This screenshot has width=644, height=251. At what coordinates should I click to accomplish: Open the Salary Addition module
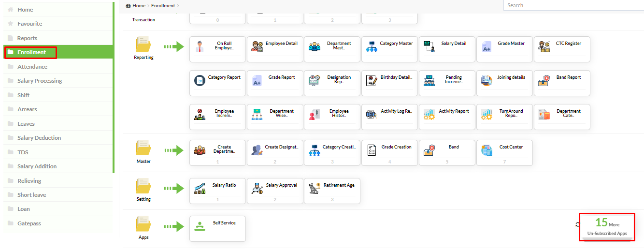(x=58, y=166)
